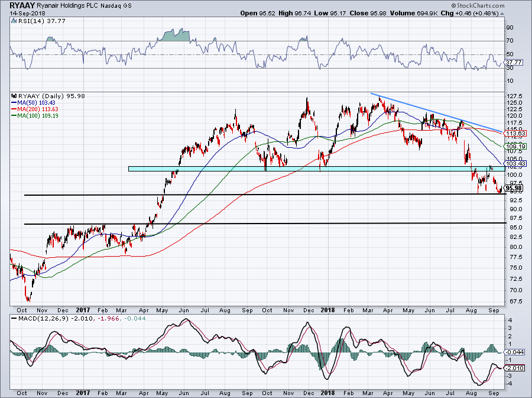
Task: Click the Chg +0.46 (+0.48%) value
Action: [469, 13]
